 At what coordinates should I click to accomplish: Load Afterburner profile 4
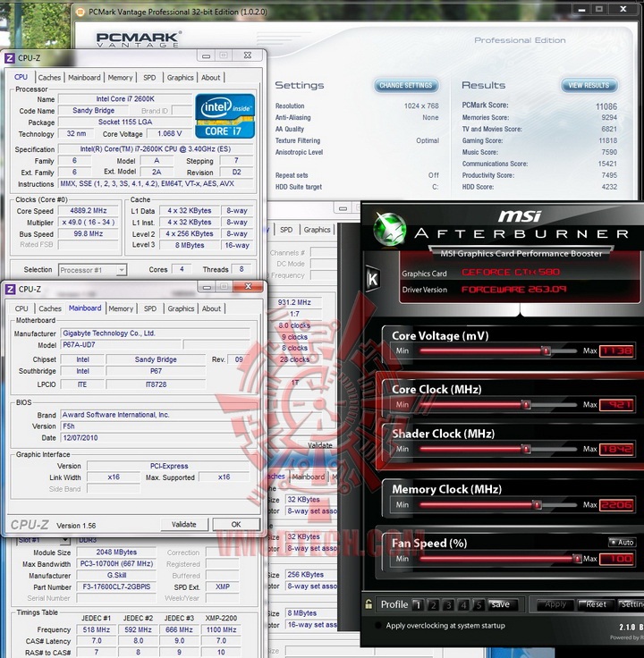coord(463,604)
